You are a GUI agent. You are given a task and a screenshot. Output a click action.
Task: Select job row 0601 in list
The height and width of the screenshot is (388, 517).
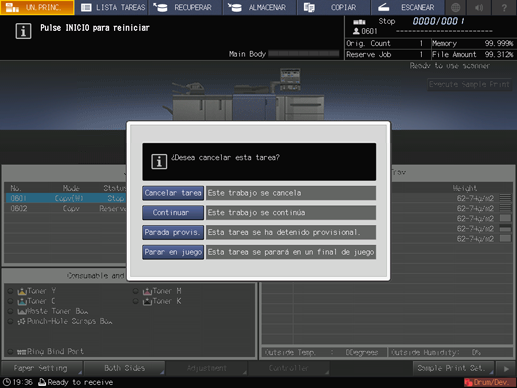click(x=66, y=198)
